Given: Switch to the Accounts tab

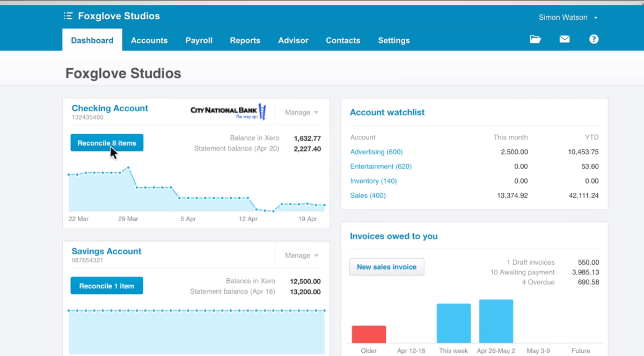Looking at the screenshot, I should 149,40.
